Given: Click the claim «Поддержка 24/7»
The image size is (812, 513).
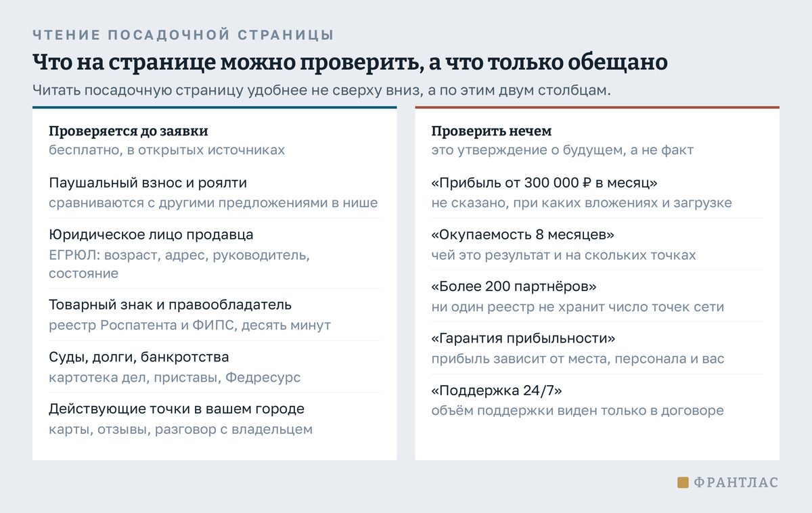Looking at the screenshot, I should pos(497,391).
